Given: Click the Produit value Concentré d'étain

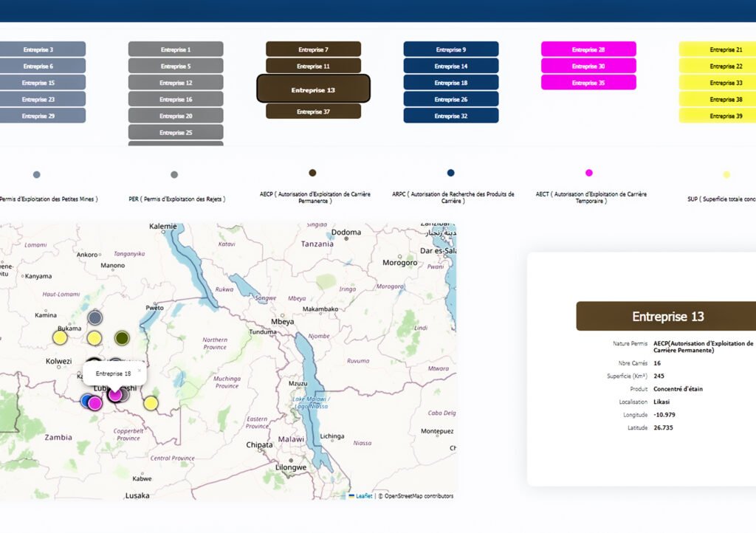Looking at the screenshot, I should [678, 389].
